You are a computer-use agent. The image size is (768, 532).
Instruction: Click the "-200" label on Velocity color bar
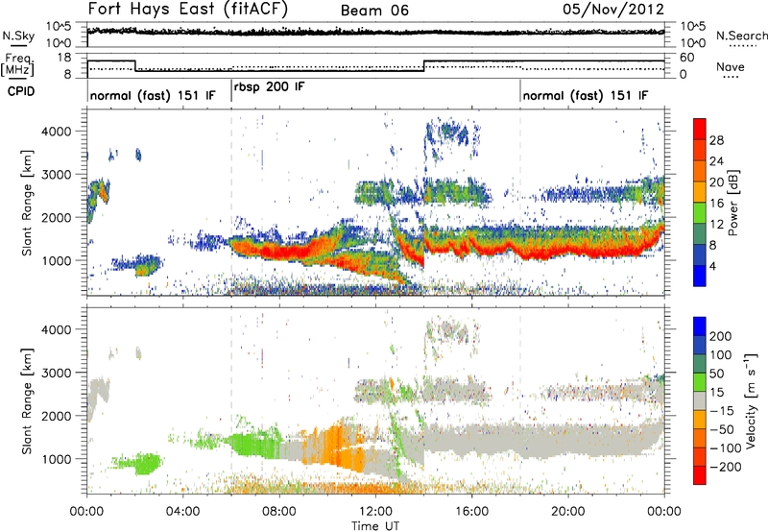[726, 467]
